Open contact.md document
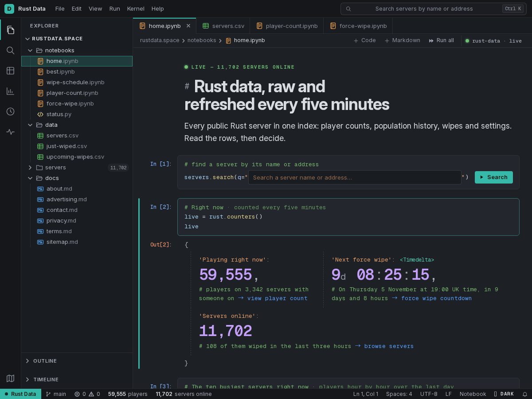The height and width of the screenshot is (399, 532). pos(77,210)
